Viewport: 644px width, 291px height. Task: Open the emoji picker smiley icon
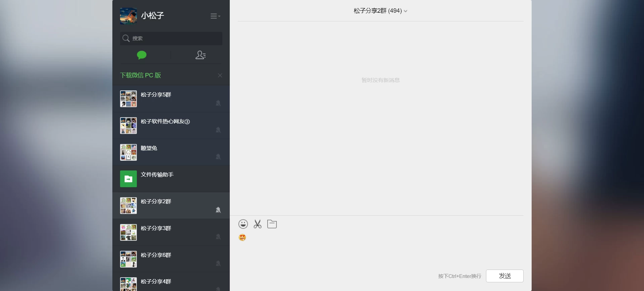pyautogui.click(x=243, y=224)
